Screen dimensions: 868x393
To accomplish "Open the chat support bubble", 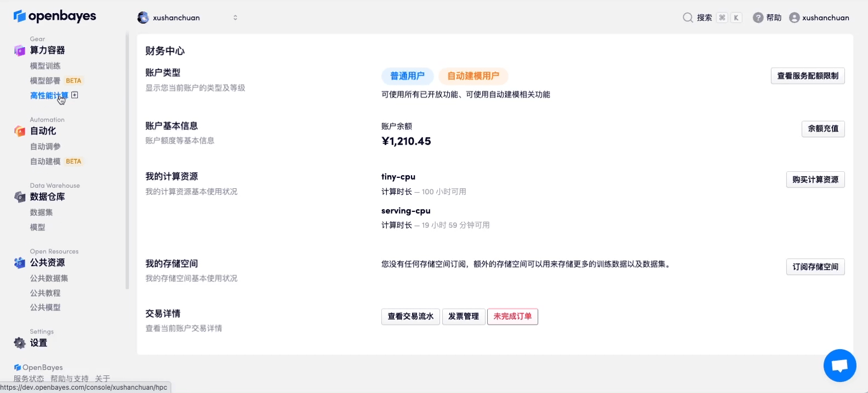I will 840,365.
